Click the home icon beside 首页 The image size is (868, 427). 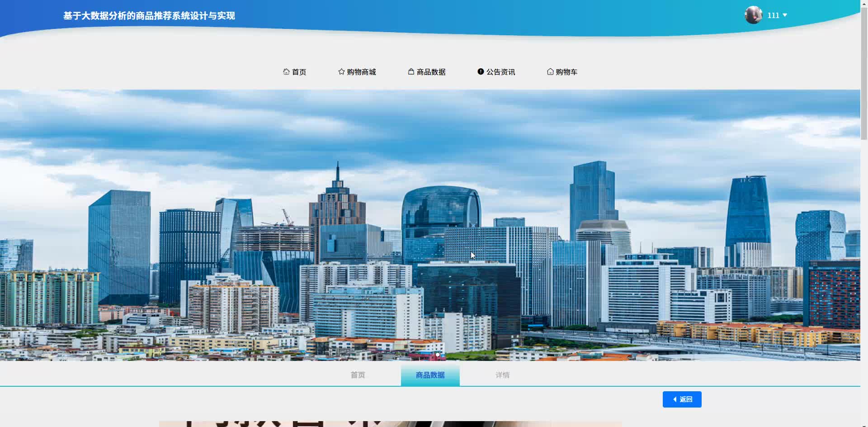286,71
